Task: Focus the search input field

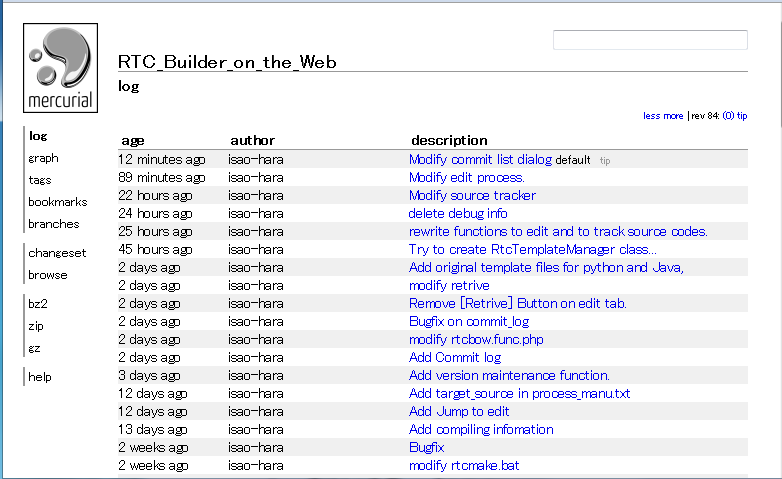Action: coord(650,40)
